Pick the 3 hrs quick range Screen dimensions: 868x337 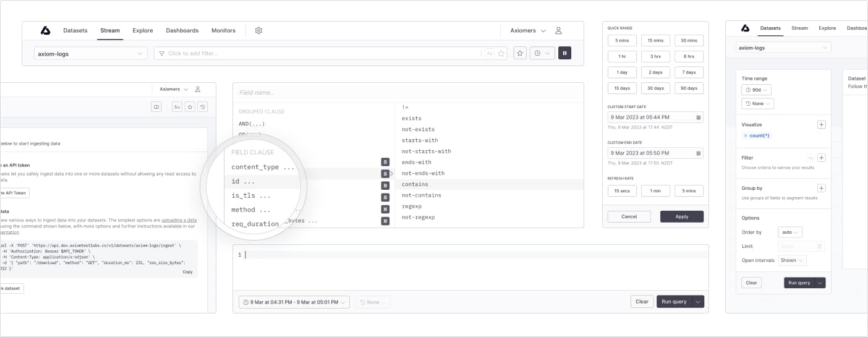pos(655,56)
